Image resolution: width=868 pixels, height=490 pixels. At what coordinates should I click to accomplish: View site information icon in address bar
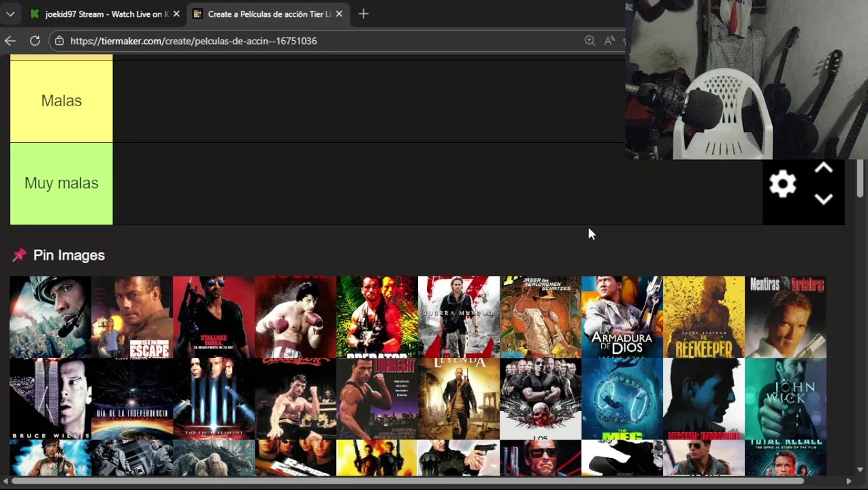click(59, 41)
